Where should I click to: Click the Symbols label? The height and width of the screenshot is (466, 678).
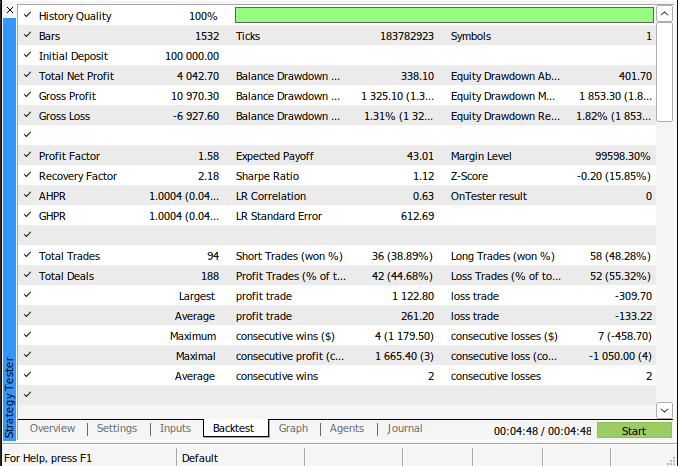[x=470, y=36]
